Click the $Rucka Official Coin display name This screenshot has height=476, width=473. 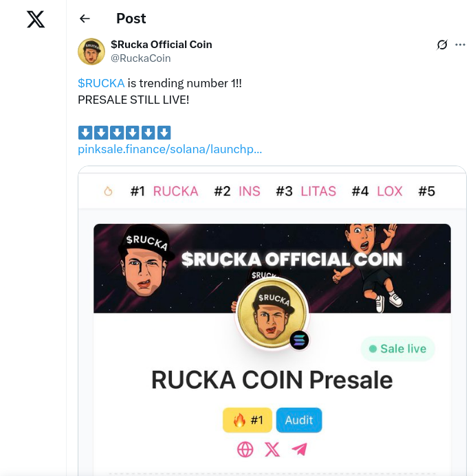click(x=162, y=45)
